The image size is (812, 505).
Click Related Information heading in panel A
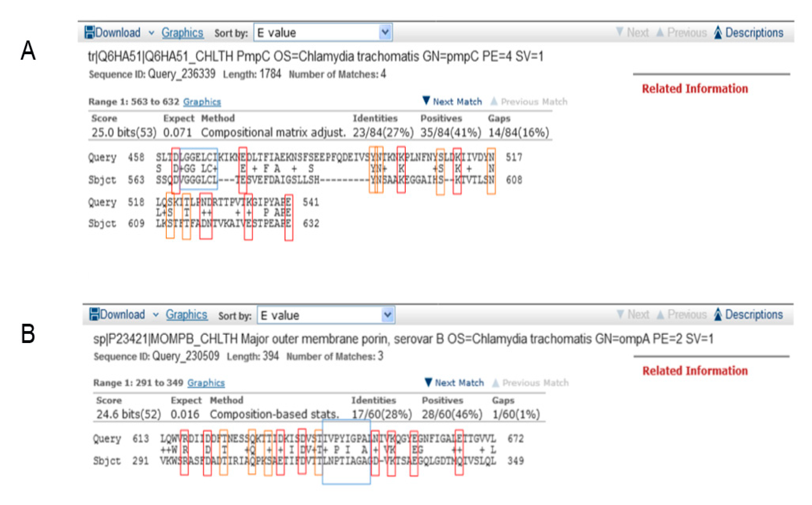click(x=695, y=89)
